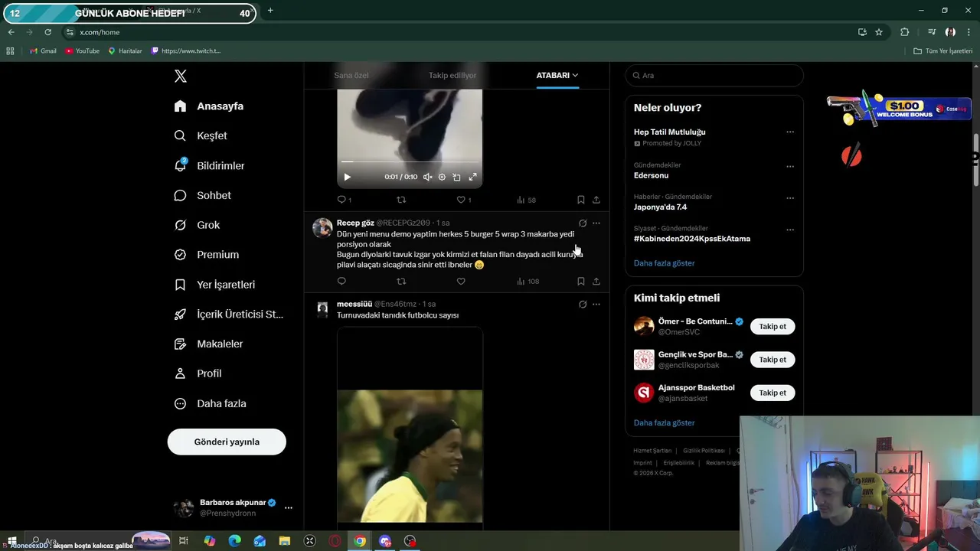The height and width of the screenshot is (551, 980).
Task: Share the top video post
Action: click(596, 200)
